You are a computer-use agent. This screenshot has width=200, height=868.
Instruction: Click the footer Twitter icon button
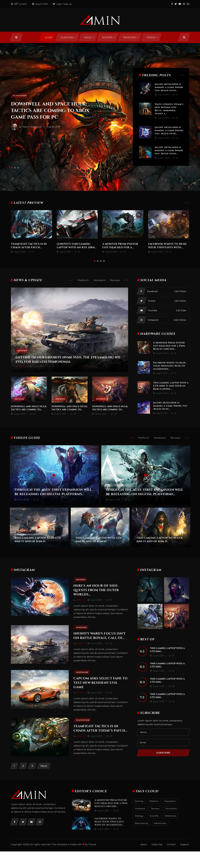(x=23, y=822)
